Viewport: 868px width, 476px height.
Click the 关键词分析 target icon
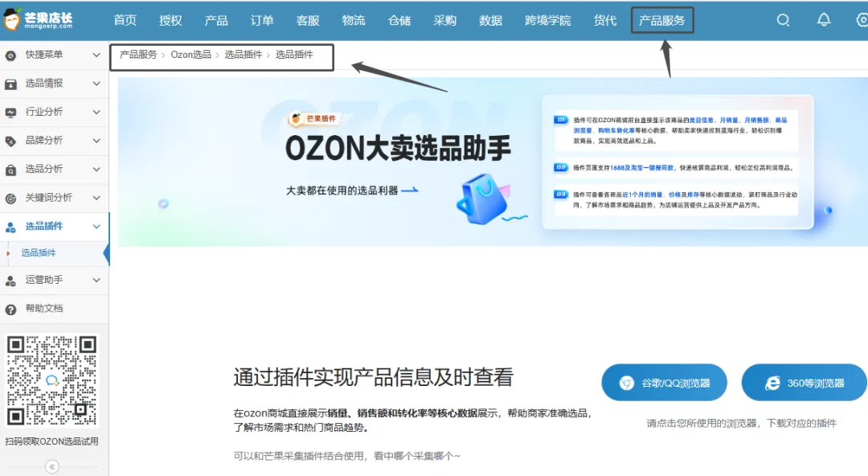[10, 199]
